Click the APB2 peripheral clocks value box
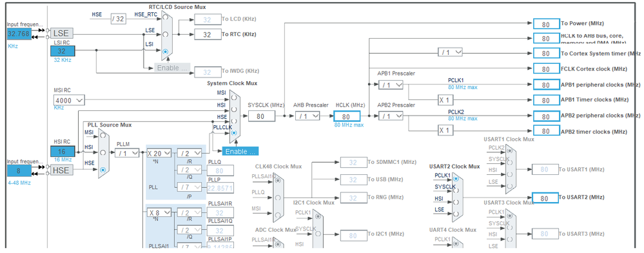The width and height of the screenshot is (644, 253). pyautogui.click(x=547, y=116)
